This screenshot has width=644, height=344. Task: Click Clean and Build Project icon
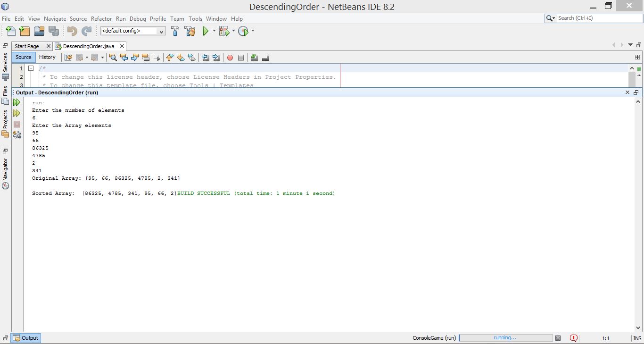(x=190, y=31)
